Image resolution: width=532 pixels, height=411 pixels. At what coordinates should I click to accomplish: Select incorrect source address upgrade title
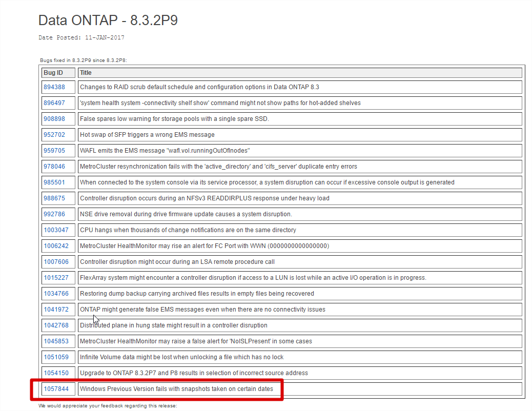[x=194, y=373]
